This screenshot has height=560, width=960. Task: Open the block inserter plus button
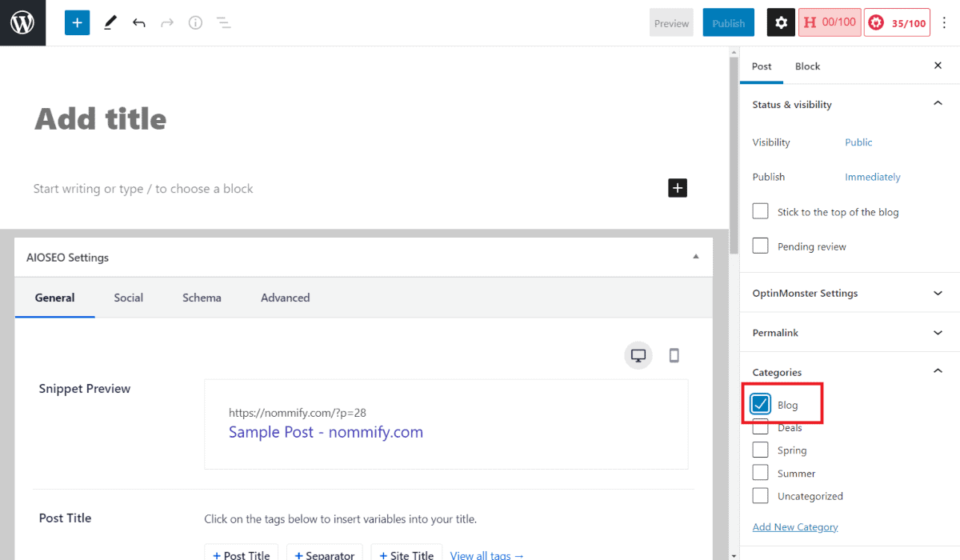[x=77, y=23]
